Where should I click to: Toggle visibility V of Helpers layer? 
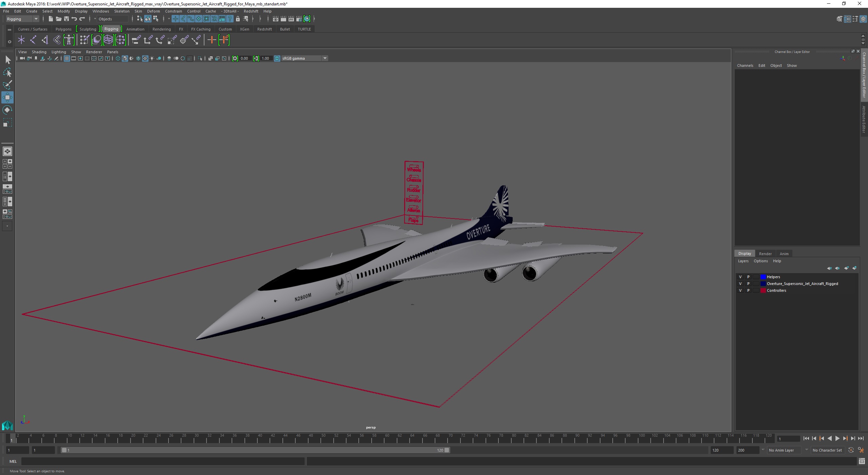[740, 277]
